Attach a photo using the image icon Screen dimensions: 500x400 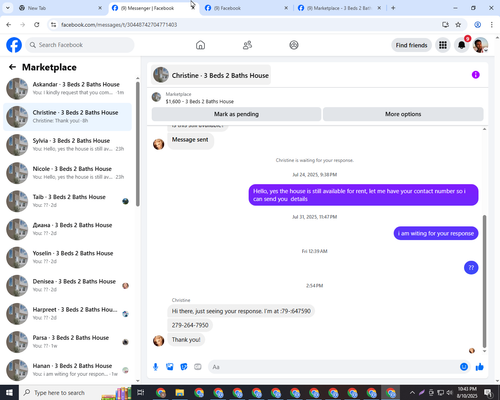coord(170,367)
